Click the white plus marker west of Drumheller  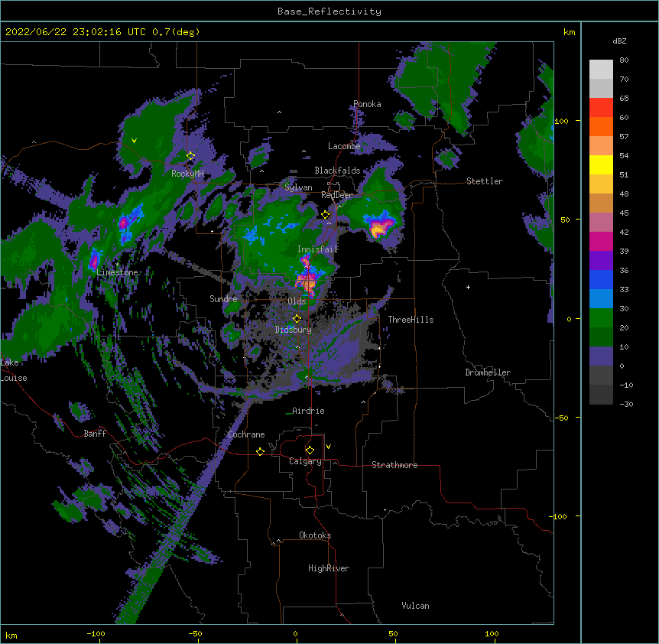click(x=468, y=287)
